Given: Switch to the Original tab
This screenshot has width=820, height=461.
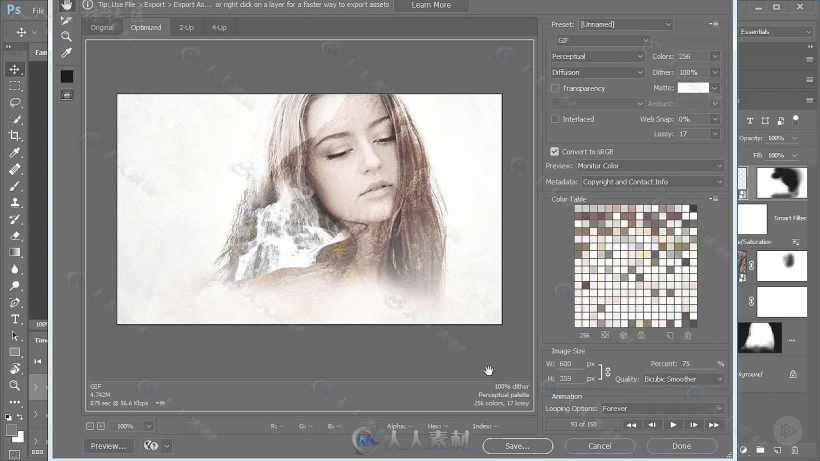Looking at the screenshot, I should (x=102, y=28).
